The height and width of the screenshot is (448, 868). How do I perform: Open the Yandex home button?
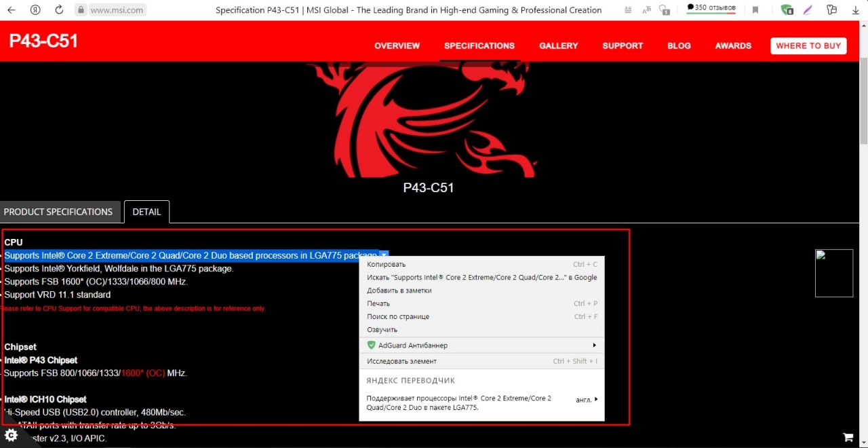(35, 10)
